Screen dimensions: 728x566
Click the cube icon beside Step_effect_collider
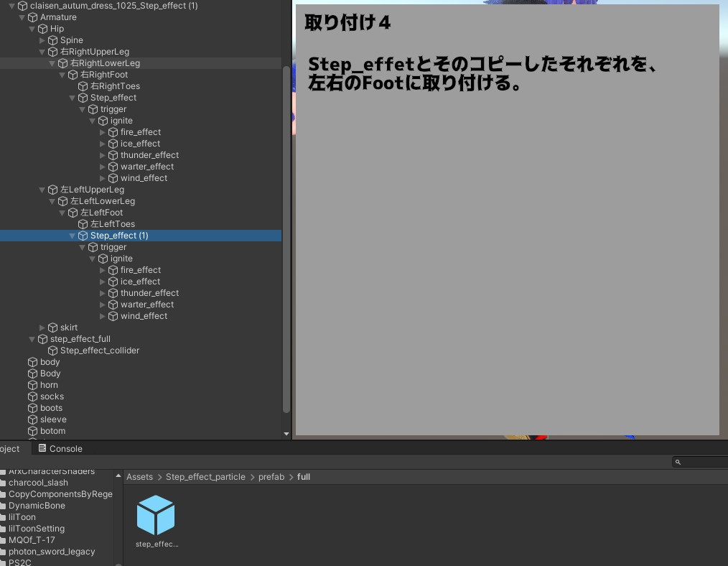click(x=52, y=350)
